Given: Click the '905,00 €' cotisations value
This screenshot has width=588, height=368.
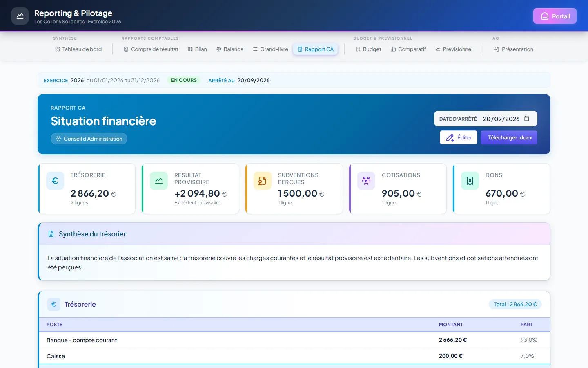Looking at the screenshot, I should tap(402, 193).
